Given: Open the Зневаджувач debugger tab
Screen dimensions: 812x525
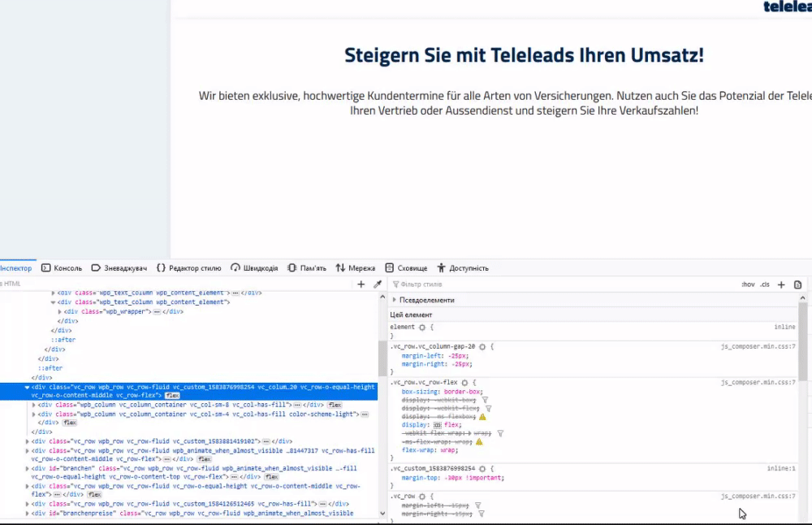Looking at the screenshot, I should [x=119, y=268].
